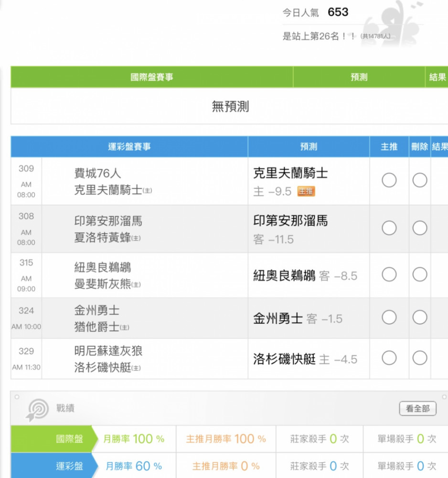Select 刪除 radio for 費城76人 game 309
The height and width of the screenshot is (478, 448).
pos(420,180)
